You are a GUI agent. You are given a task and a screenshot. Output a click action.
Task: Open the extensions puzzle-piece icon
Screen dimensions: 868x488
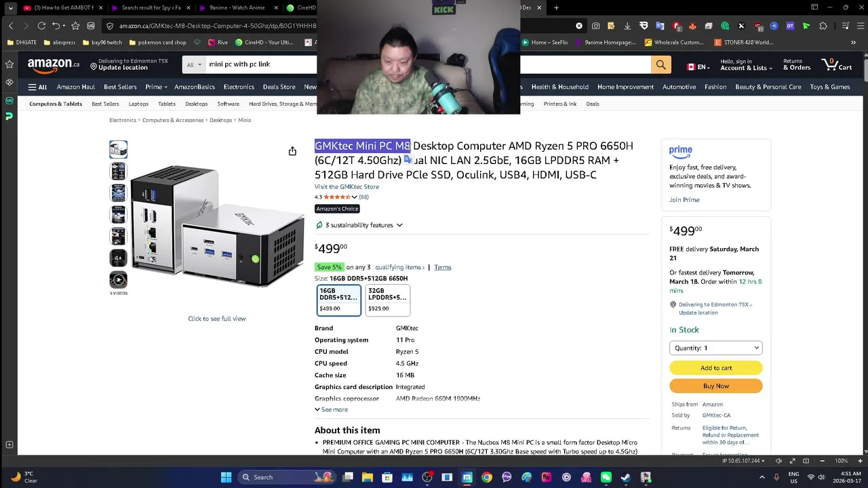(823, 26)
